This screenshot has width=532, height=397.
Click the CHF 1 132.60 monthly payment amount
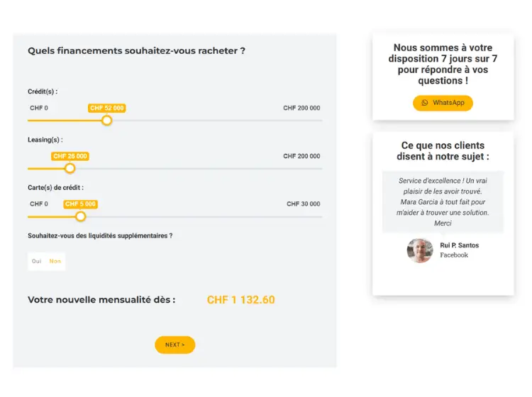point(240,300)
